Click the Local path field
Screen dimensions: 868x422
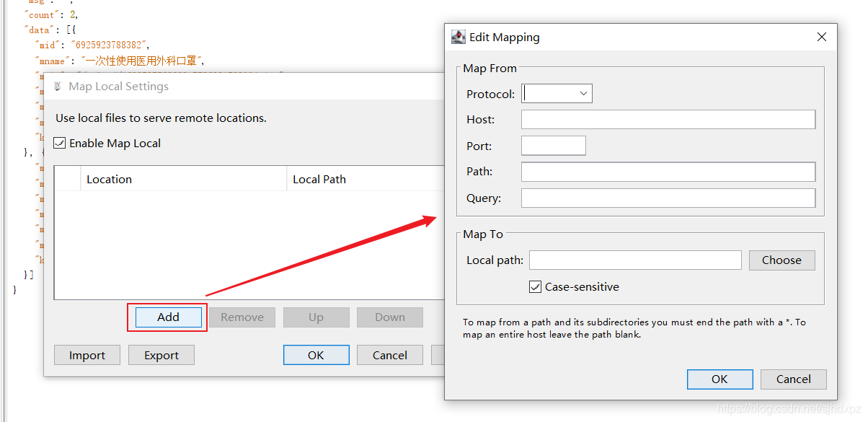tap(635, 260)
